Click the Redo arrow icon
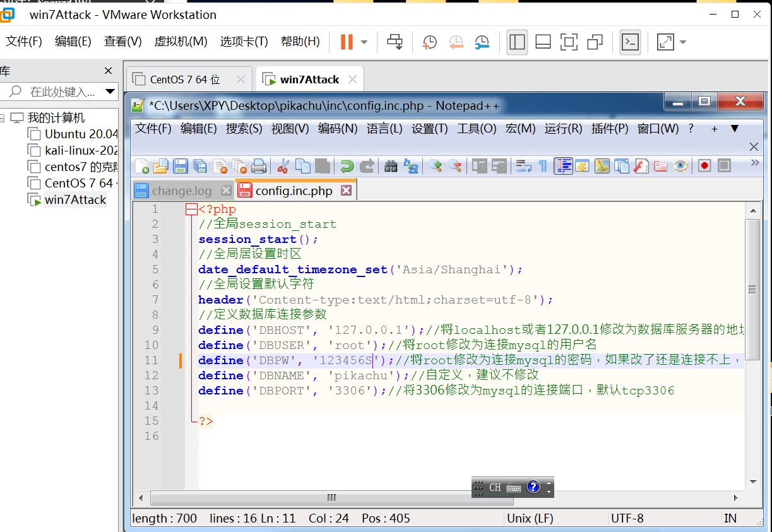This screenshot has width=772, height=532. [x=367, y=166]
